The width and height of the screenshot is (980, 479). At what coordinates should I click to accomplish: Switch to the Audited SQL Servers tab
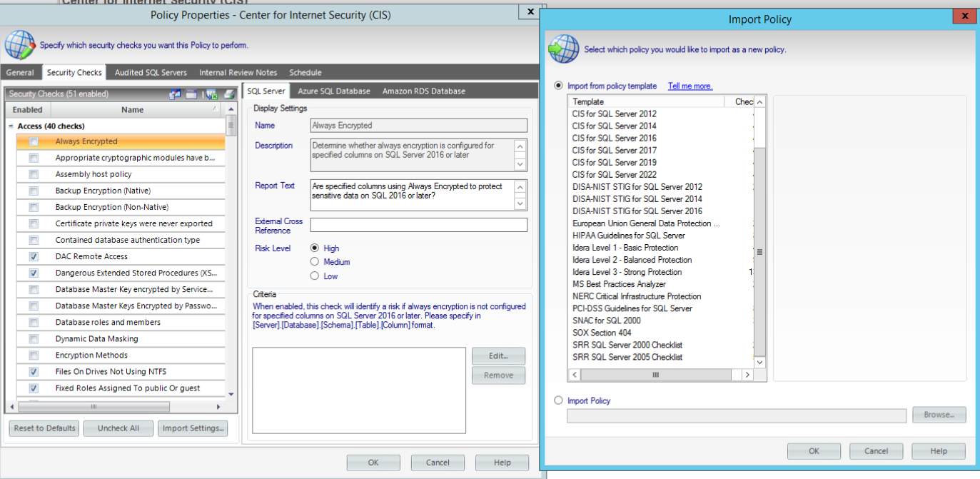point(151,73)
